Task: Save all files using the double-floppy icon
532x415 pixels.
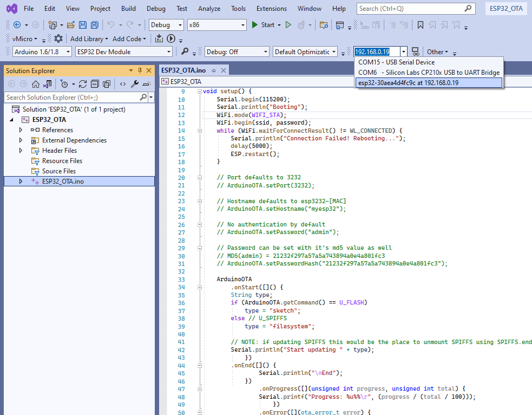Action: pos(95,25)
